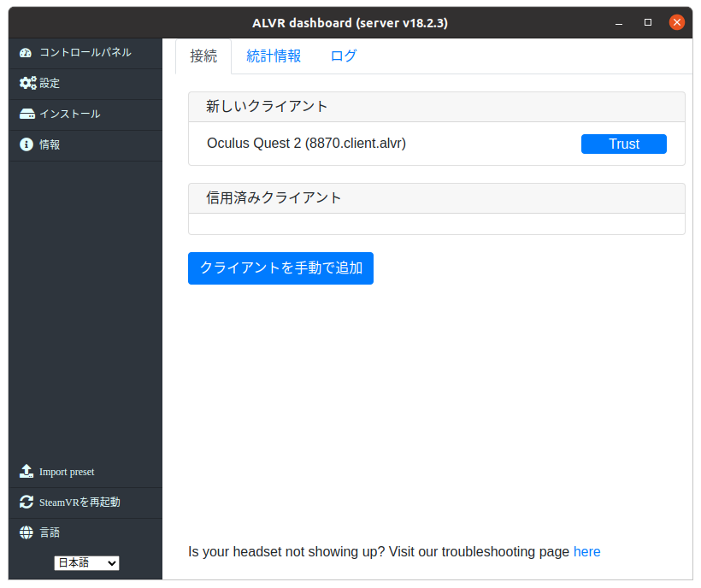Screen dimensions: 701x588
Task: Open the 日本語 language dropdown
Action: (x=86, y=562)
